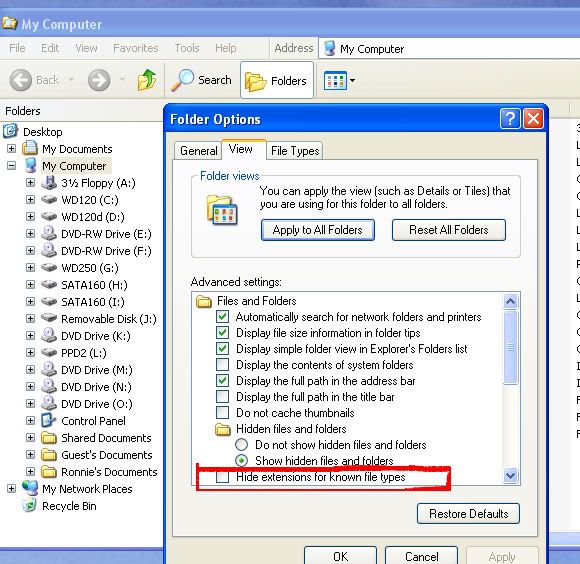Screen dimensions: 580x564
Task: Select Control Panel icon in tree
Action: click(48, 420)
